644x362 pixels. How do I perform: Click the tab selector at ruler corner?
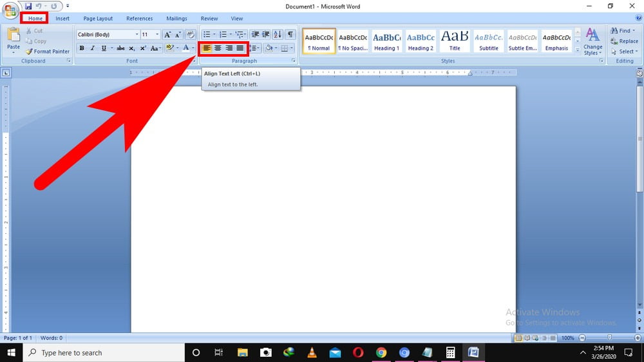pos(6,73)
